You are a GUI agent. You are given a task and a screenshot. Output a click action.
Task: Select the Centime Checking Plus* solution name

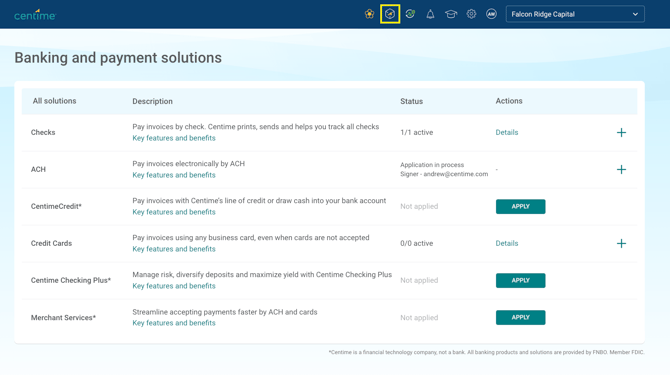(x=71, y=280)
